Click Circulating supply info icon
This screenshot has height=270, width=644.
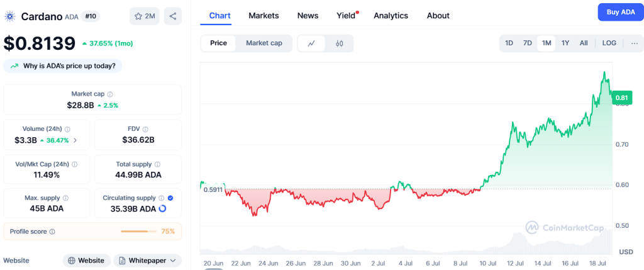pyautogui.click(x=162, y=198)
